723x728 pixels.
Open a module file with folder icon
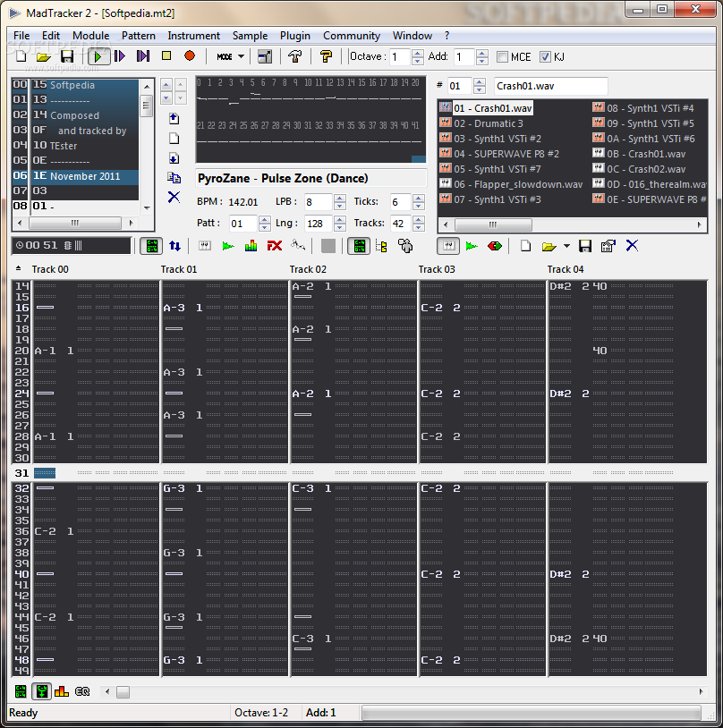pos(43,56)
